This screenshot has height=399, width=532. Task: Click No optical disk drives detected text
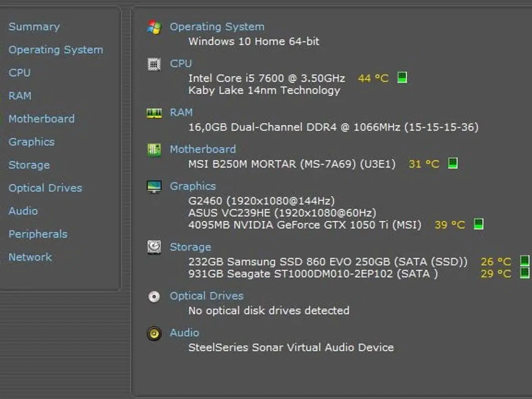tap(269, 311)
